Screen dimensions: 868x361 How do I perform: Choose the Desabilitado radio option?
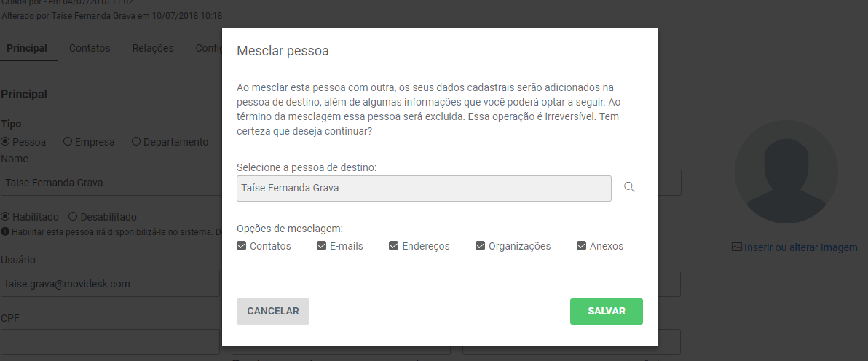pos(73,216)
